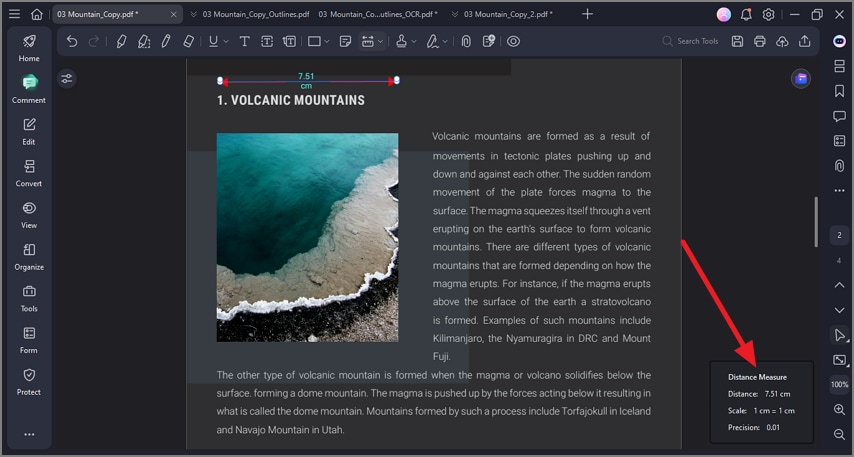Screen dimensions: 854x457
Task: Toggle the hide comments eye icon
Action: click(514, 41)
